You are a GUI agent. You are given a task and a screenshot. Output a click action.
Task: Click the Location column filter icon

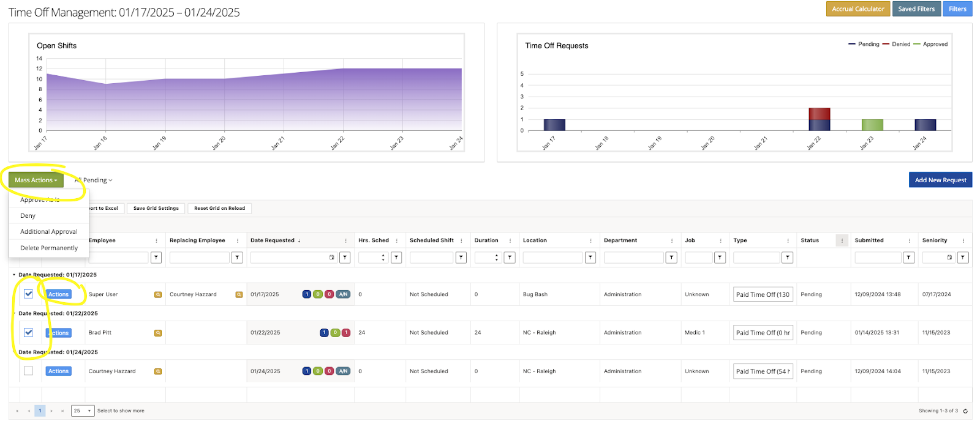point(590,258)
